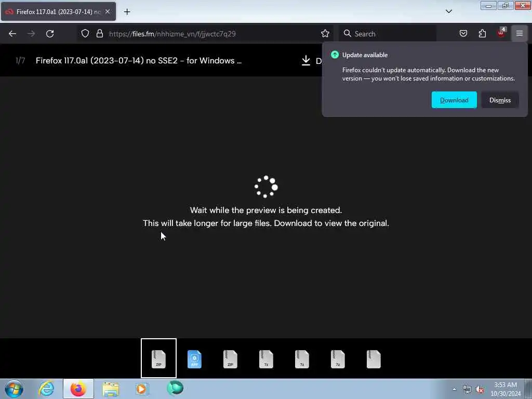Show hidden system tray icons
Screen dimensions: 532x399
[x=454, y=389]
